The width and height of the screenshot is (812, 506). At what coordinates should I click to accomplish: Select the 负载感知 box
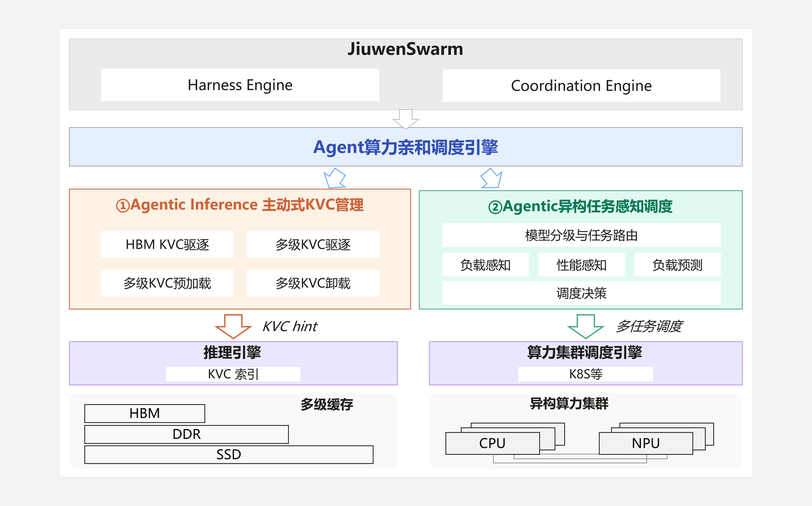[x=486, y=265]
